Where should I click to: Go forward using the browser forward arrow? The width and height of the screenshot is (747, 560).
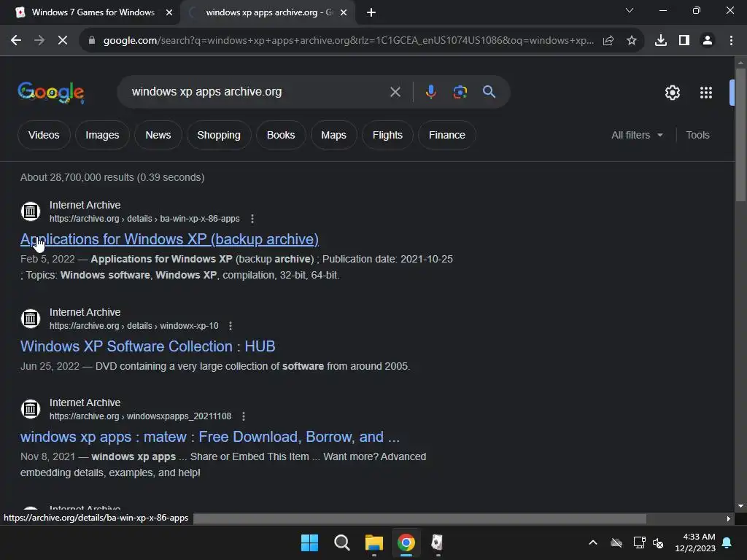pyautogui.click(x=39, y=41)
